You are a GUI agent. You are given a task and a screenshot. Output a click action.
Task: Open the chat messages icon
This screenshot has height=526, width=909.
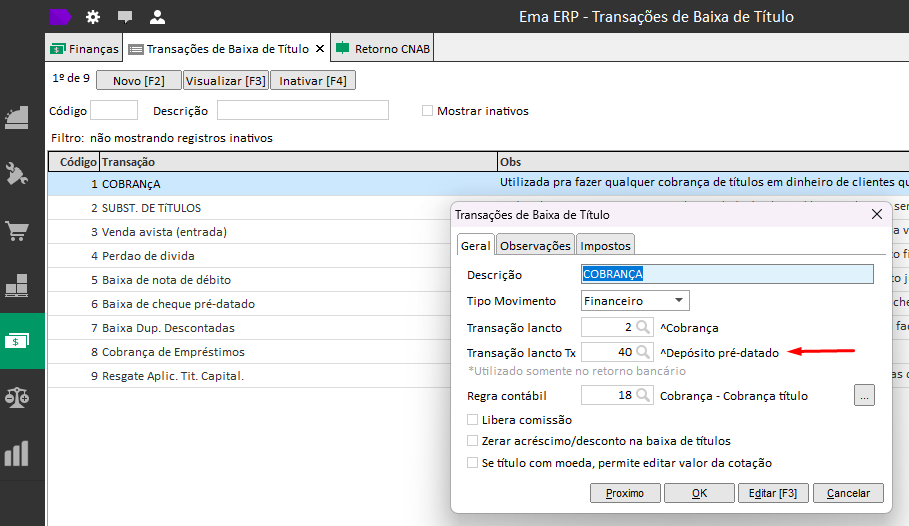(x=125, y=17)
